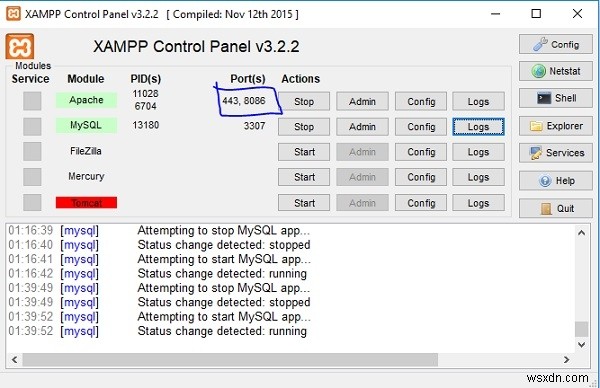600x388 pixels.
Task: Click the MySQL port 3307
Action: [x=254, y=126]
